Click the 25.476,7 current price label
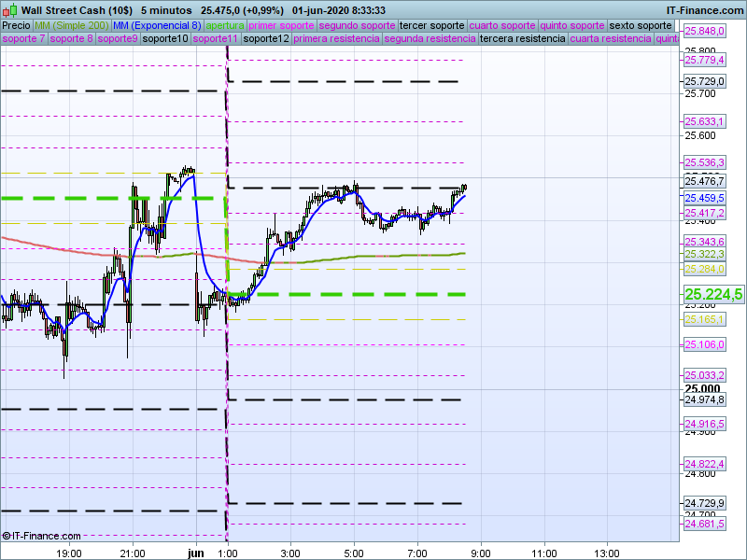747x560 pixels. 705,181
